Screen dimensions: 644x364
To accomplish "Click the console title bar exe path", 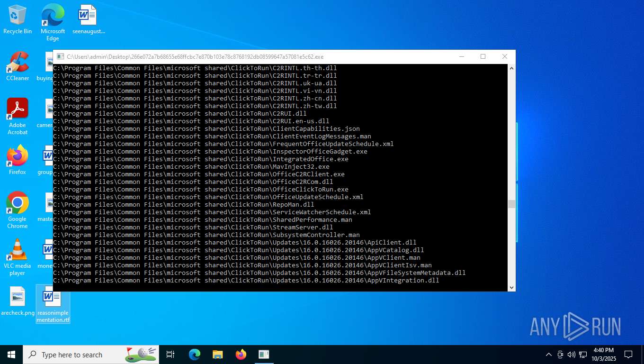I will click(195, 57).
